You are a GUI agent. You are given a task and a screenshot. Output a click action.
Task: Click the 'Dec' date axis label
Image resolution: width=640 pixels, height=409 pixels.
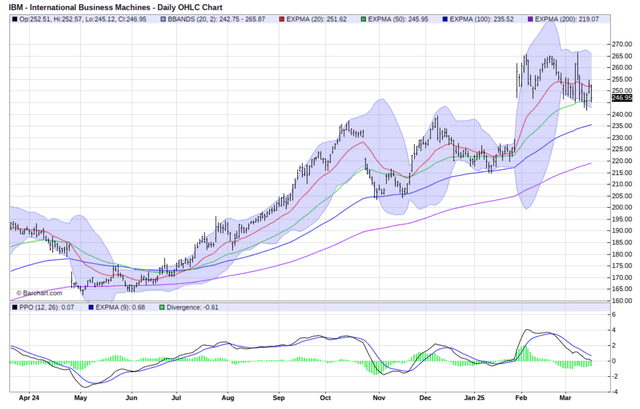[425, 398]
